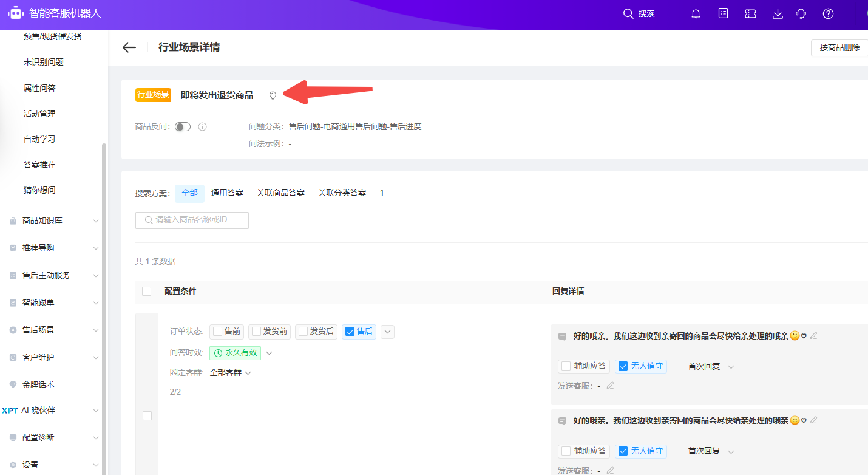
Task: Expand 智能跟单 in the sidebar
Action: point(95,302)
